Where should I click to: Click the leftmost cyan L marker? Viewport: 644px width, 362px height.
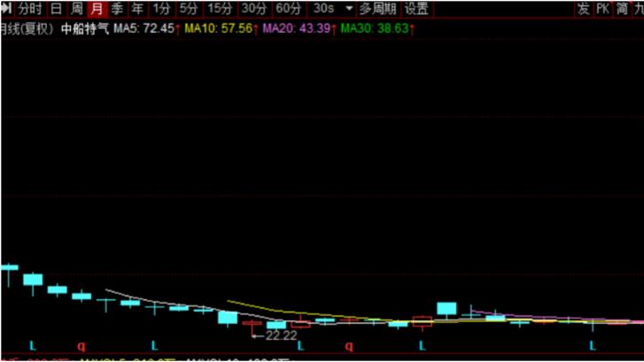(33, 346)
